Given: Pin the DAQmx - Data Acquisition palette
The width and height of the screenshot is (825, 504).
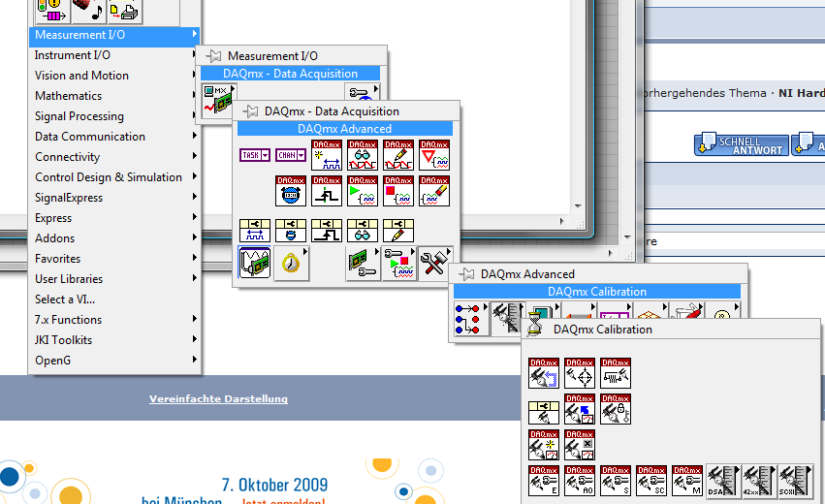Looking at the screenshot, I should (250, 111).
